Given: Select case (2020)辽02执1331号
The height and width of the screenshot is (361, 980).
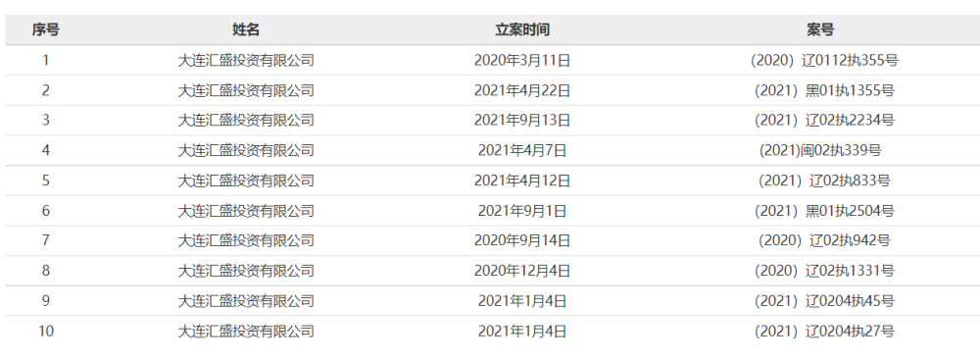Looking at the screenshot, I should [x=824, y=271].
